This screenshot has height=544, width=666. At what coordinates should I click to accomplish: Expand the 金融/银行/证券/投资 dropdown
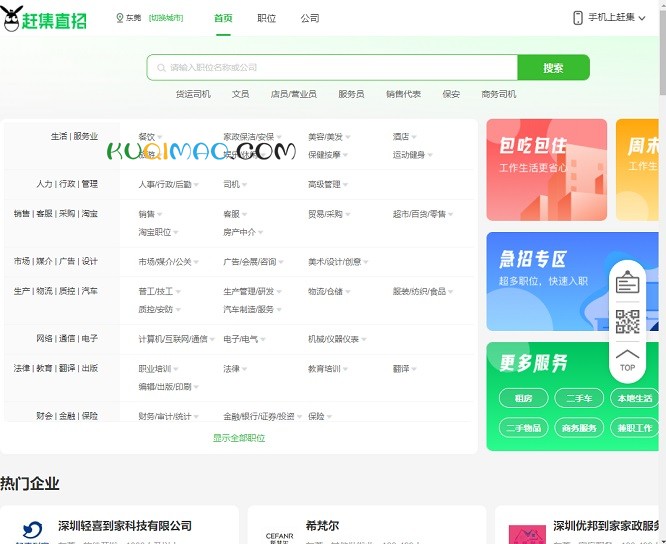[x=262, y=416]
